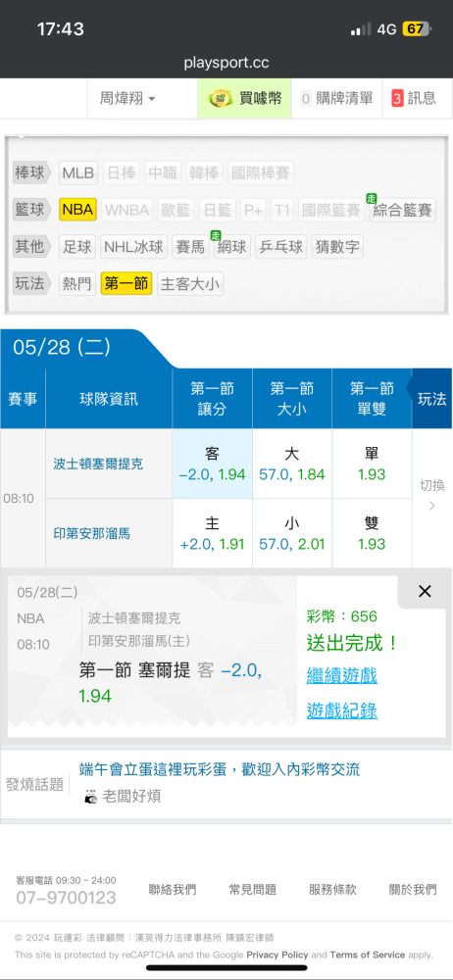Open 綜合籃賽 category
453x980 pixels.
pyautogui.click(x=402, y=210)
